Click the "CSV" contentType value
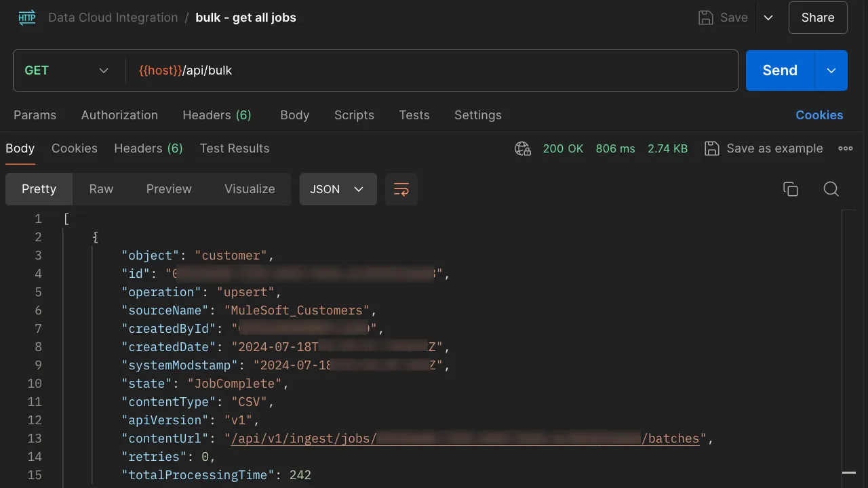This screenshot has width=868, height=488. (250, 402)
